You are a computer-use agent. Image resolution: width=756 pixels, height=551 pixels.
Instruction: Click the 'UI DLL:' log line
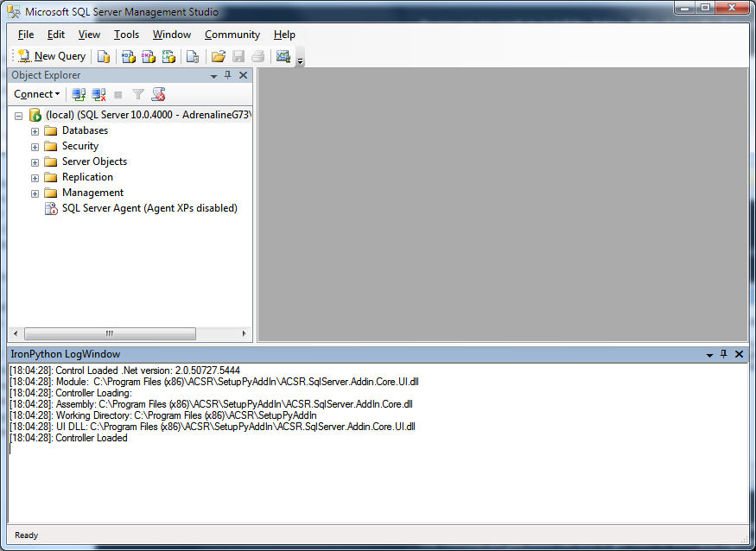(x=213, y=426)
